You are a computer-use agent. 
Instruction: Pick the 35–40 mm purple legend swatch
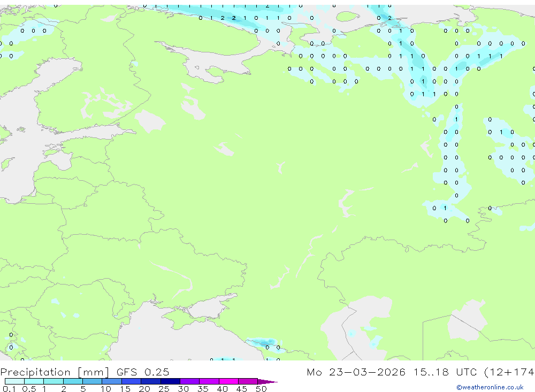[209, 381]
